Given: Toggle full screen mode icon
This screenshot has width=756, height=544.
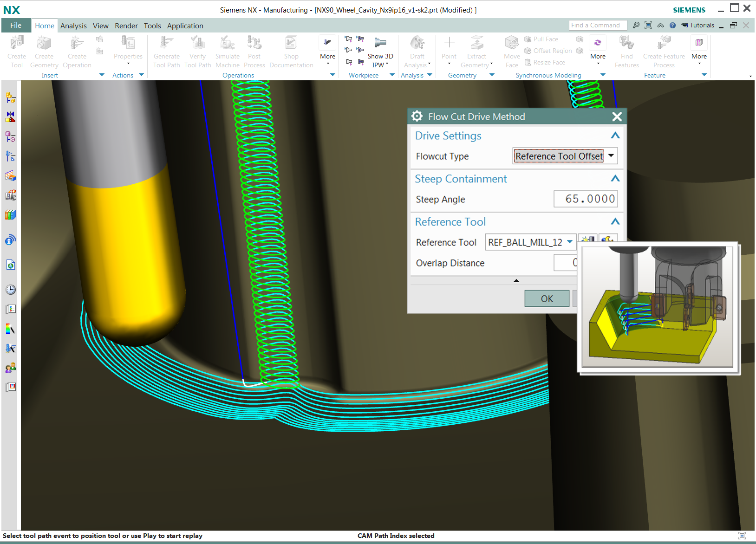Looking at the screenshot, I should tap(648, 26).
